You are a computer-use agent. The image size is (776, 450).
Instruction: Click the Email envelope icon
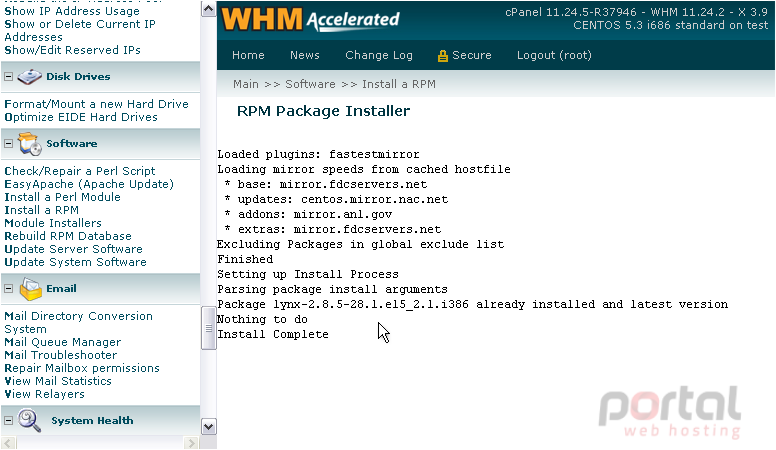click(x=31, y=289)
